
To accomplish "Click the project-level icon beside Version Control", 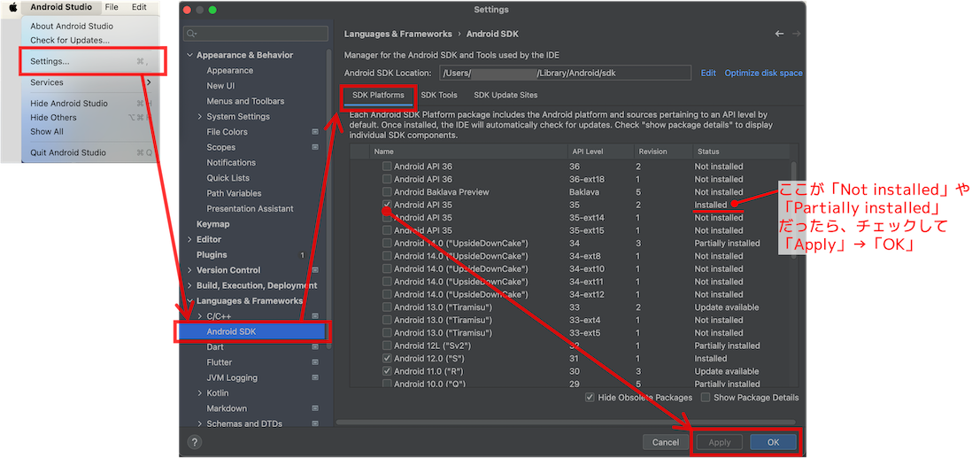I will pos(315,270).
